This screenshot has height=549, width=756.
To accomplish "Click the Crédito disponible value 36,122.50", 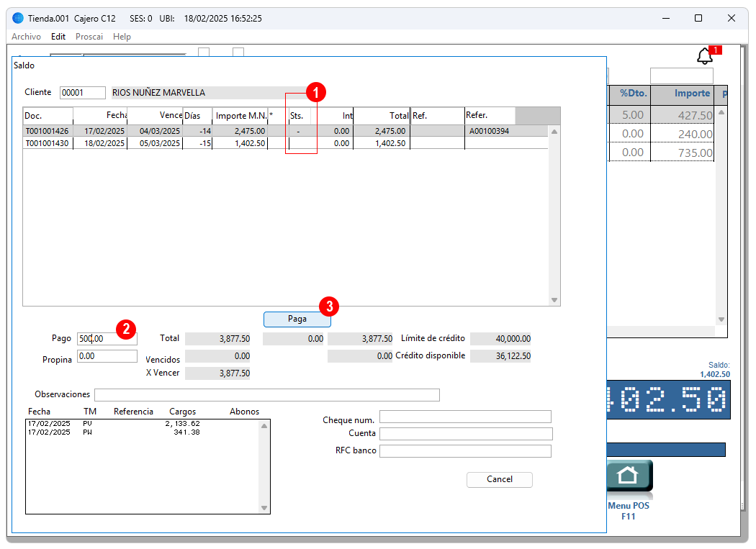I will (500, 356).
